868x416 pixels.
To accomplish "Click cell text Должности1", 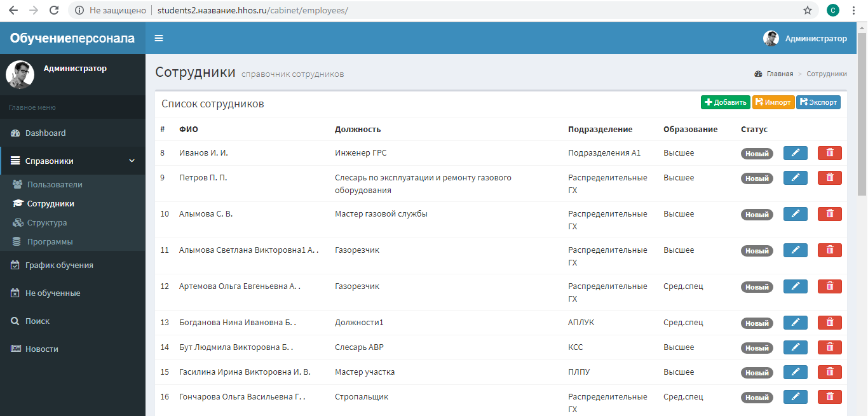I will [x=360, y=323].
